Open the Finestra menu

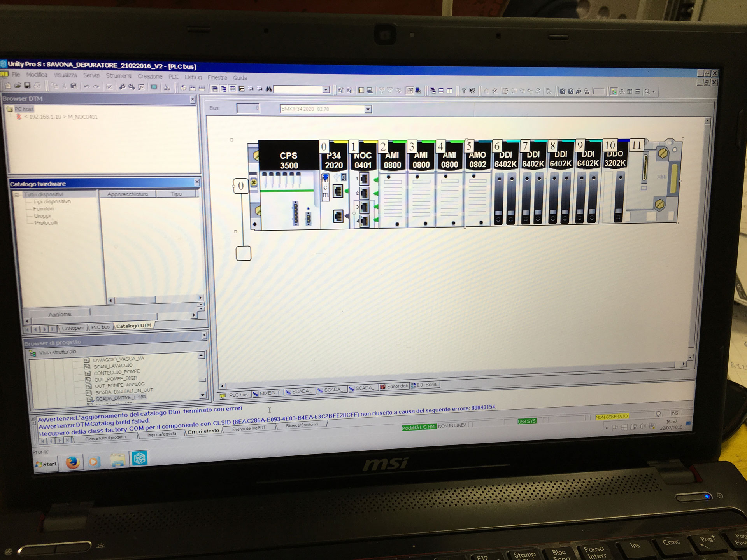tap(217, 77)
